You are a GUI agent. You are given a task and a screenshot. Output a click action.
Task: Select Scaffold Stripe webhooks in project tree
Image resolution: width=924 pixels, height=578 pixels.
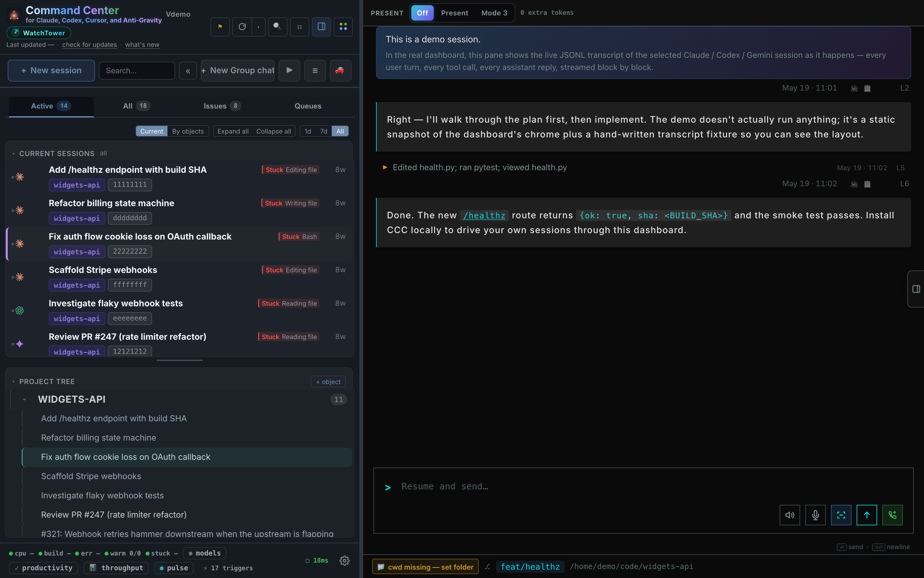click(x=187, y=476)
